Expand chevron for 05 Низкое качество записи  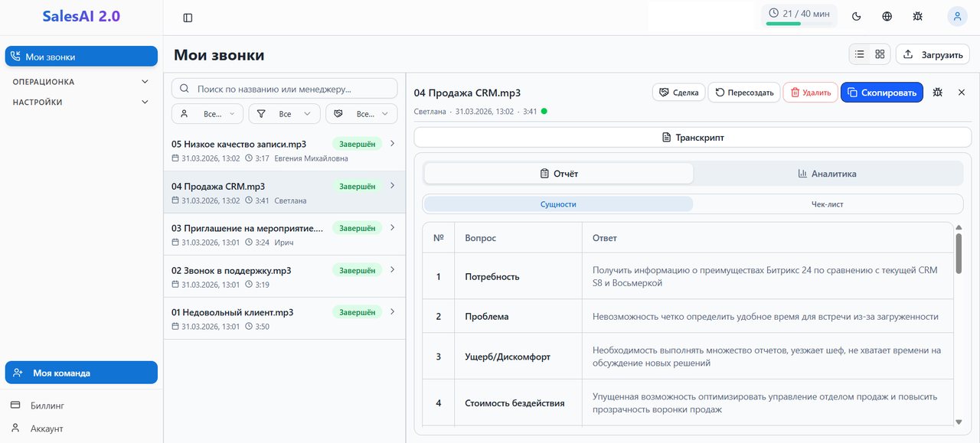(x=392, y=143)
